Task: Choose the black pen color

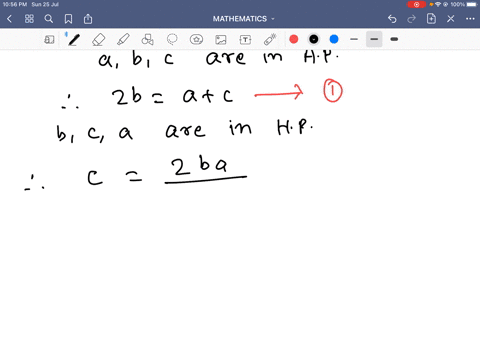Action: 314,39
